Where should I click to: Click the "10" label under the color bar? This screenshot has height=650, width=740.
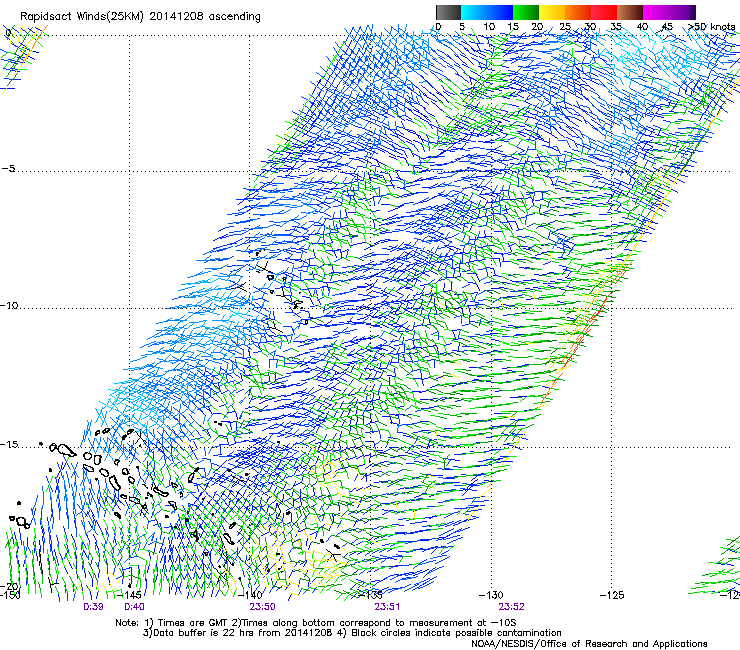click(489, 27)
